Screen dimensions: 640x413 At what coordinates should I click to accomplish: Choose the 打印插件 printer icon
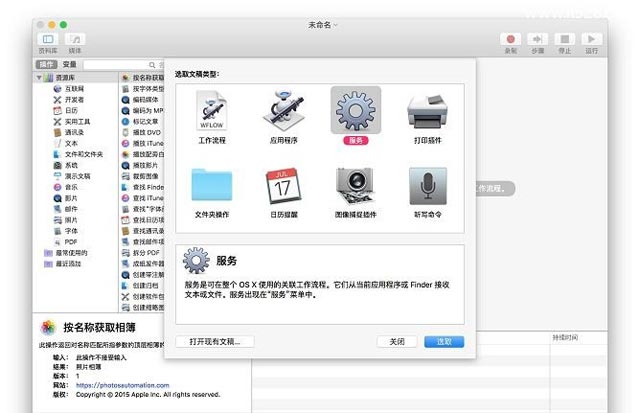pos(427,111)
